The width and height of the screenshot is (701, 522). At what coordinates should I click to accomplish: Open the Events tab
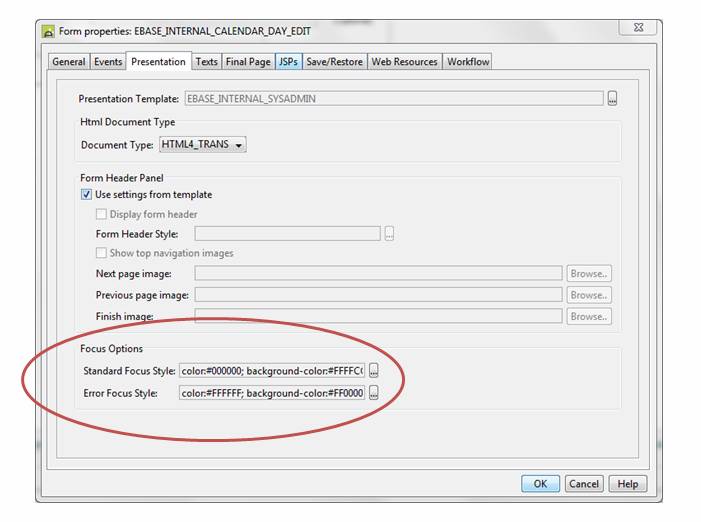coord(108,62)
